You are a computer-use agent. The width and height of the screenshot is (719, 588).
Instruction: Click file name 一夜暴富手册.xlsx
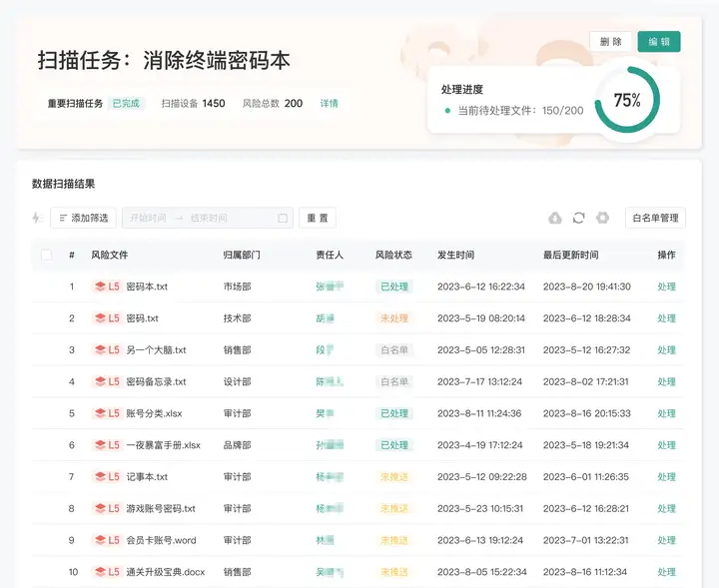coord(163,445)
